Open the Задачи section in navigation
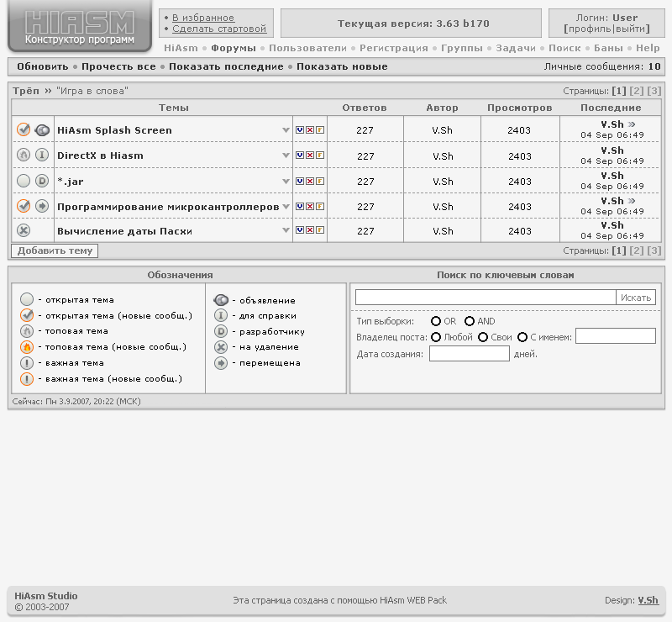The width and height of the screenshot is (672, 622). click(x=516, y=49)
